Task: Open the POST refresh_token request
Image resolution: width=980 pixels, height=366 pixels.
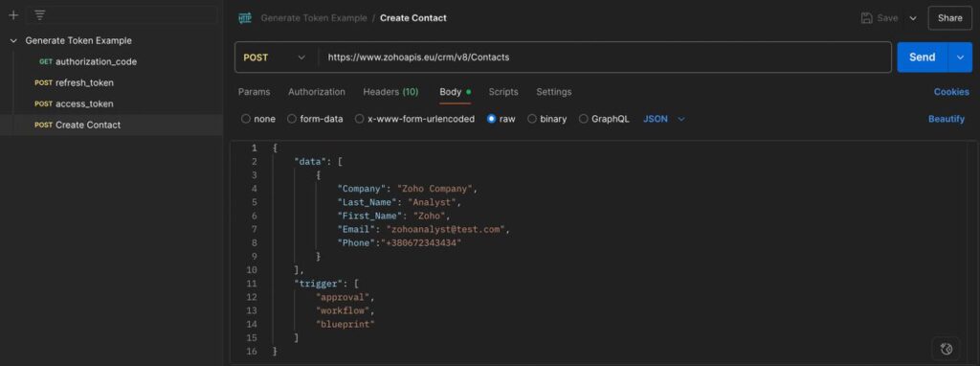Action: tap(111, 82)
